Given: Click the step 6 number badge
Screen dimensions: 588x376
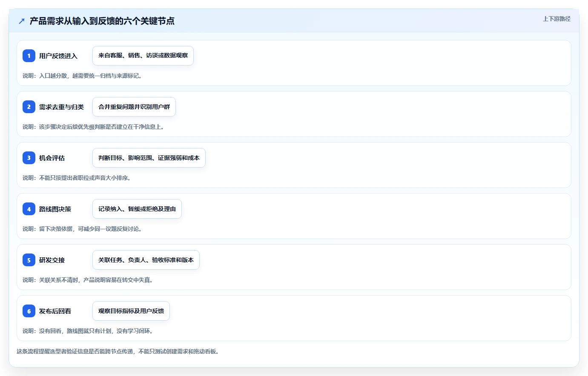Looking at the screenshot, I should (x=29, y=311).
